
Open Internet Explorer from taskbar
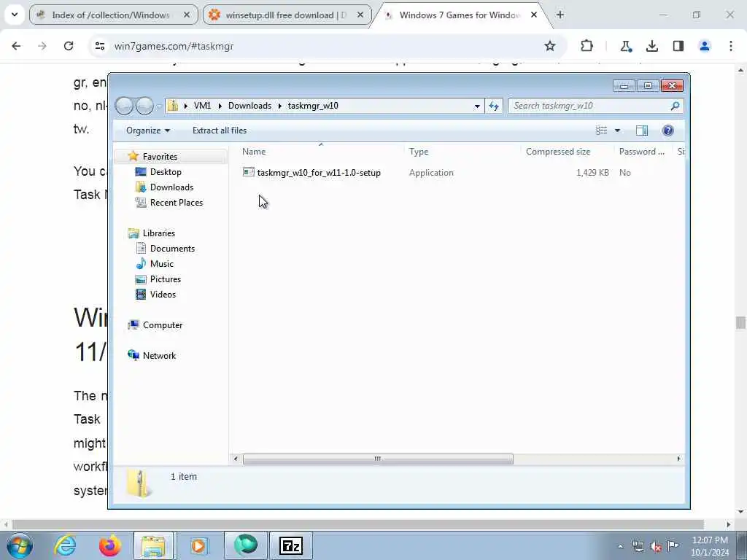65,545
